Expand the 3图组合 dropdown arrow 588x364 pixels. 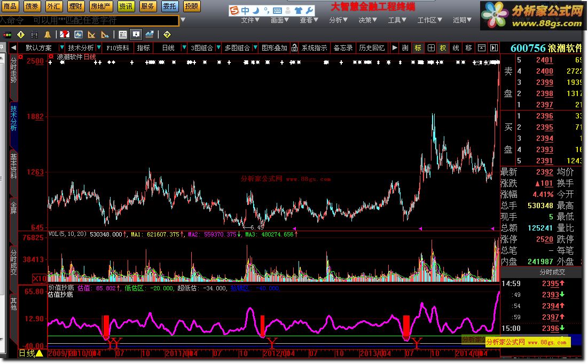click(218, 48)
